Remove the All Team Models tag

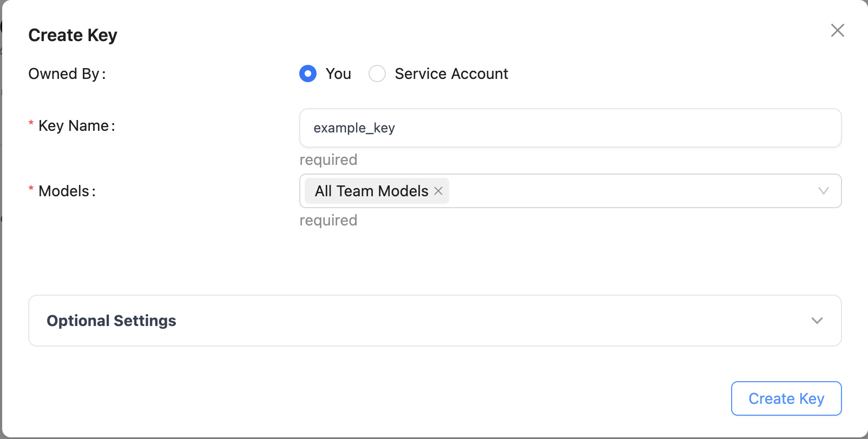(x=438, y=191)
